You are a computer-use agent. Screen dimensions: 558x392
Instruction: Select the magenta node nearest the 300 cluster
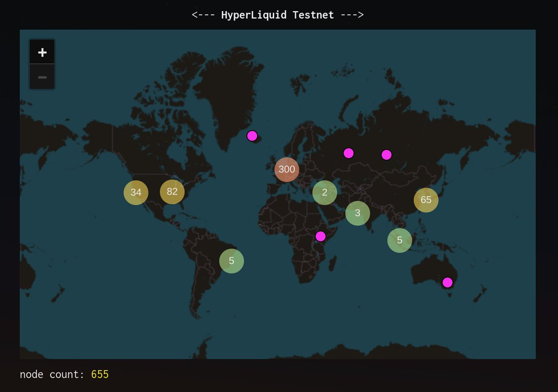[252, 136]
